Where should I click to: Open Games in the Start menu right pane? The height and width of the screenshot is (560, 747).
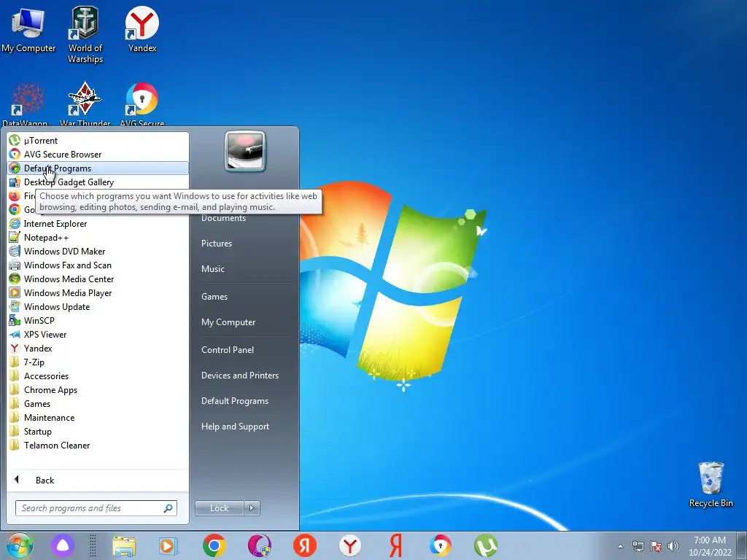coord(214,297)
